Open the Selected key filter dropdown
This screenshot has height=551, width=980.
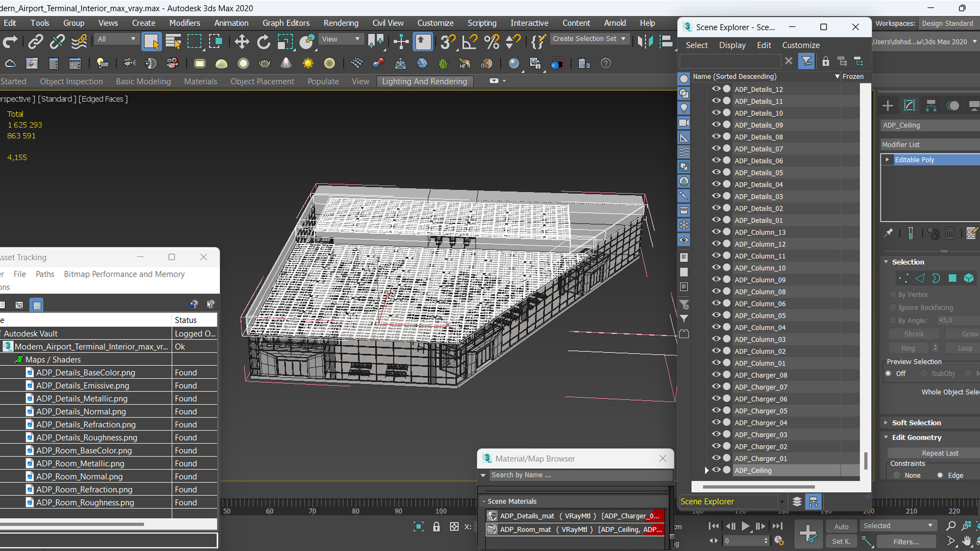pyautogui.click(x=898, y=525)
